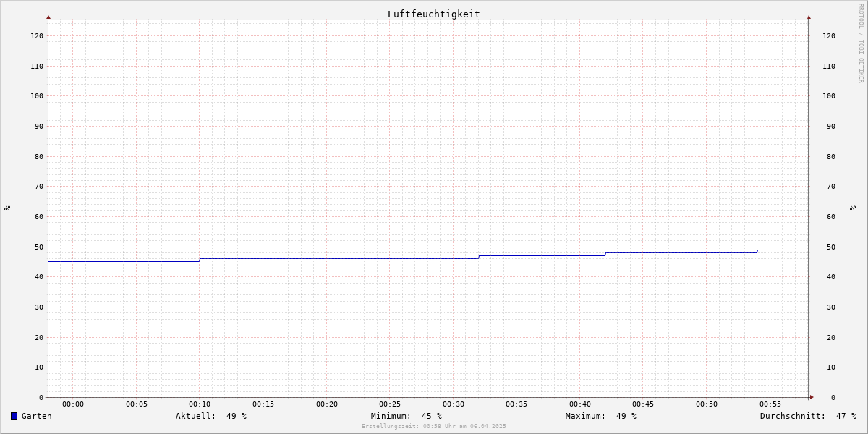Click the 80 label on the left axis

click(39, 156)
